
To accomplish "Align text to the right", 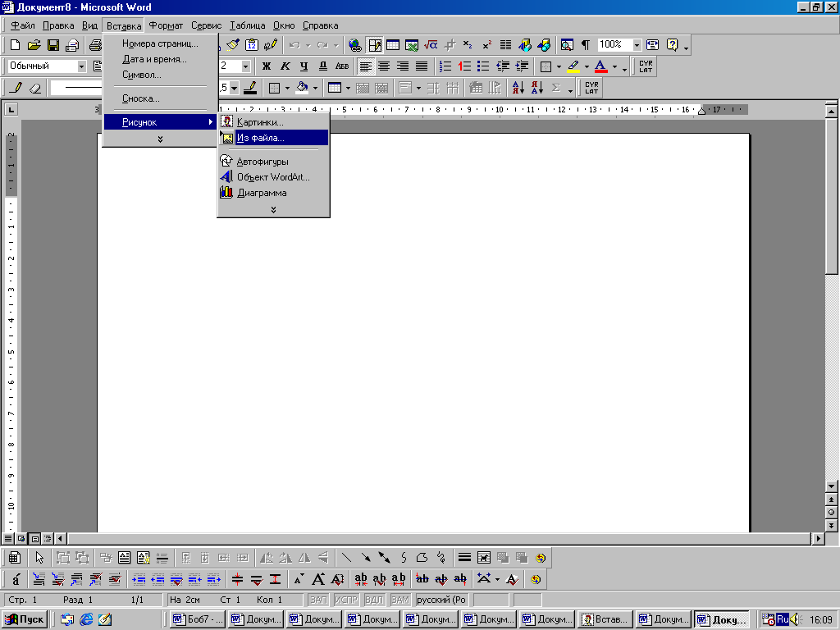I will coord(402,66).
